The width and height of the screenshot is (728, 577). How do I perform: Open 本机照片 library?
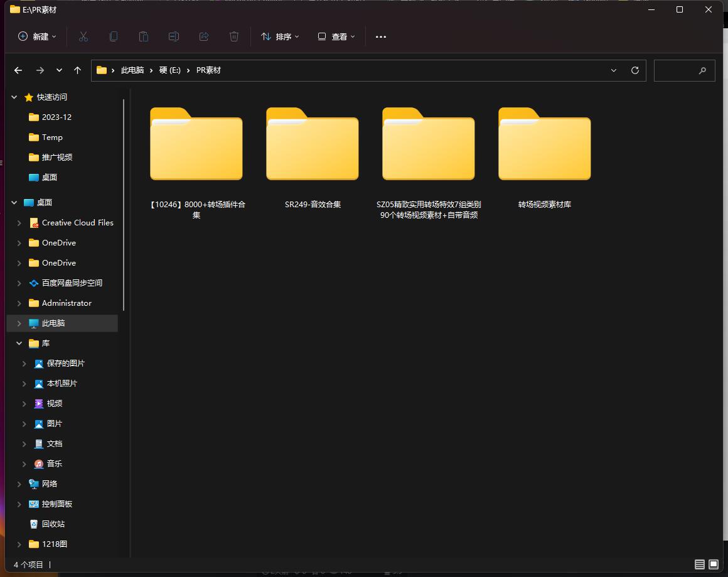pyautogui.click(x=56, y=383)
